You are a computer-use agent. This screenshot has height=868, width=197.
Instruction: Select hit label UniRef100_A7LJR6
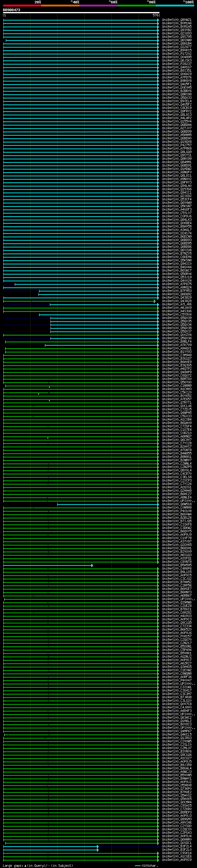[176, 304]
